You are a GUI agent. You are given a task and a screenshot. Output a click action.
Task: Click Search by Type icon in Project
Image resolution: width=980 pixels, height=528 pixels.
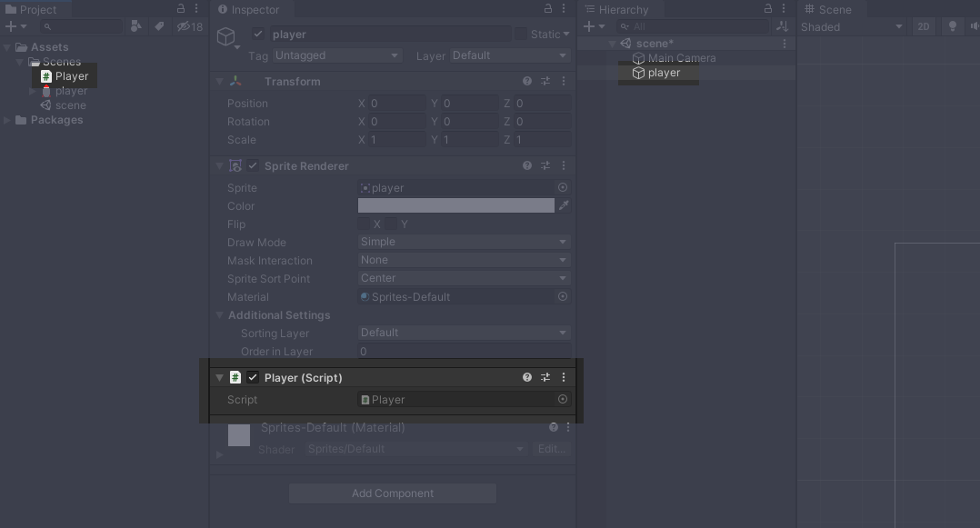coord(135,26)
